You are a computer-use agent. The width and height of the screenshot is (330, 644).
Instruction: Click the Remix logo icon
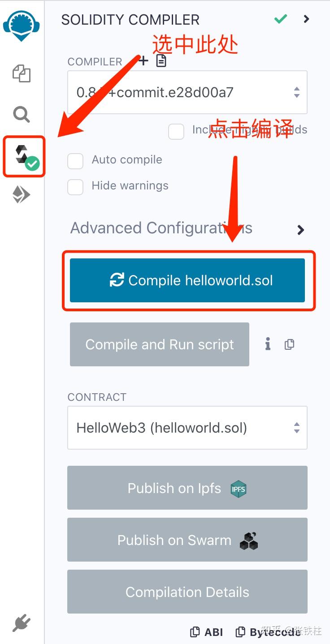click(20, 25)
